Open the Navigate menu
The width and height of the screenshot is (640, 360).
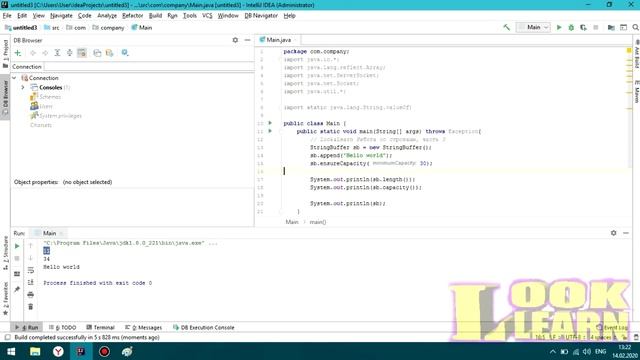pos(61,16)
